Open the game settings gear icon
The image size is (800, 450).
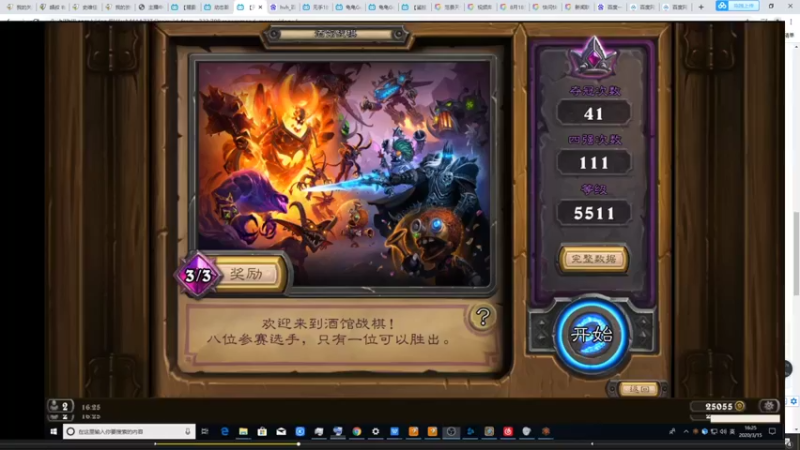(x=769, y=406)
